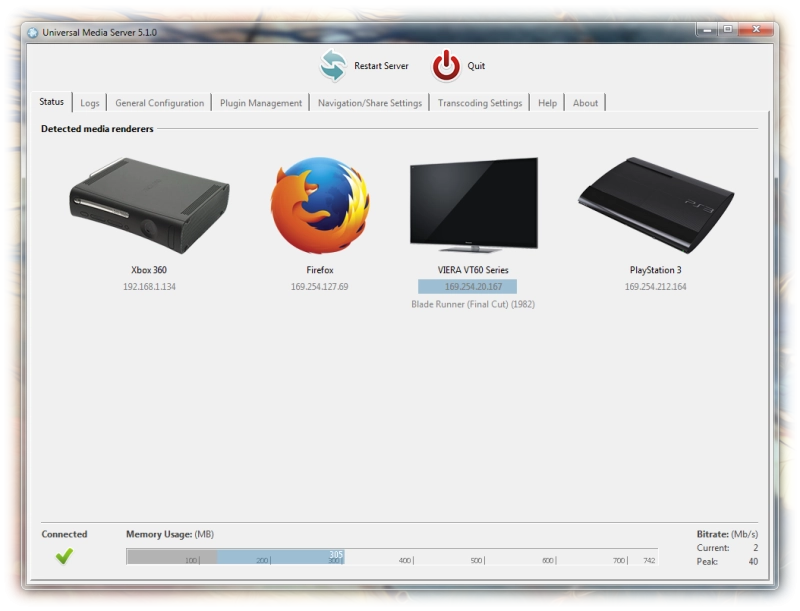
Task: Click the PlayStation 3 label
Action: (x=656, y=270)
